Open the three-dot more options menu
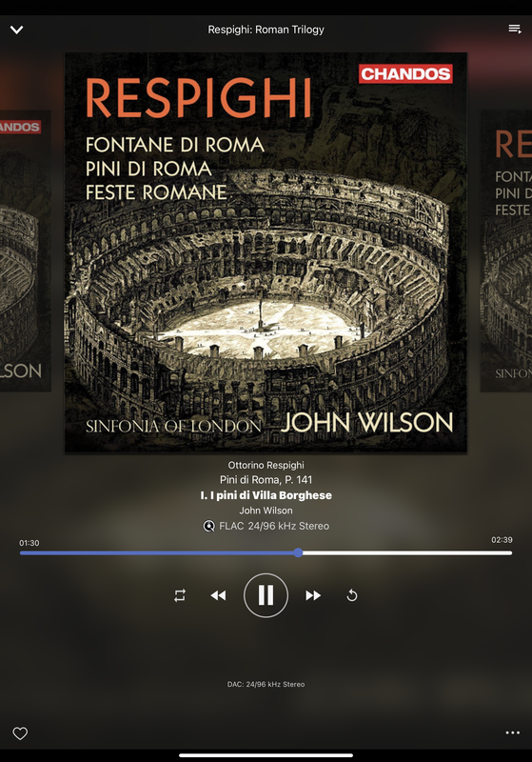Screen dimensions: 532x762 point(513,732)
